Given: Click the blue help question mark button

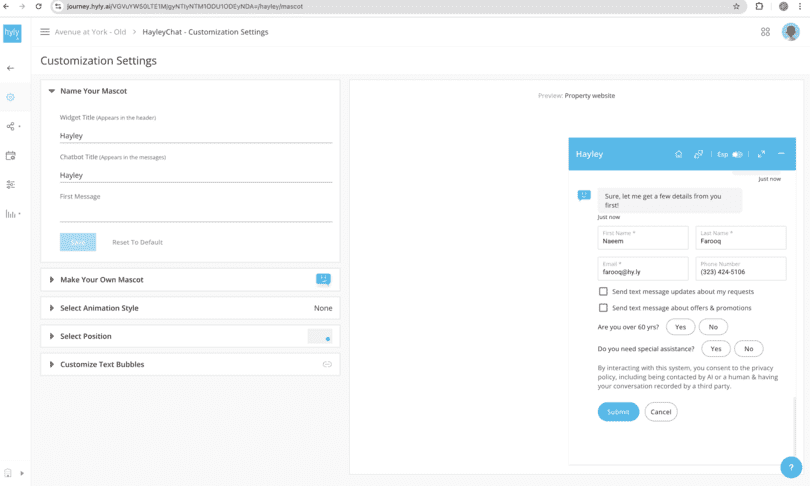Looking at the screenshot, I should point(790,467).
